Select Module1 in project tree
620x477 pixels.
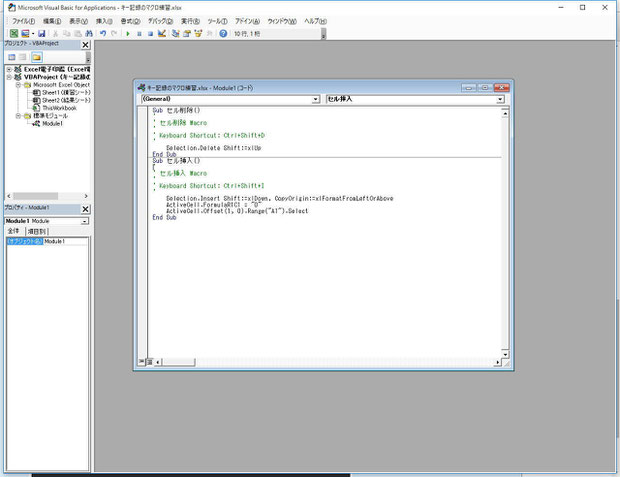coord(48,123)
